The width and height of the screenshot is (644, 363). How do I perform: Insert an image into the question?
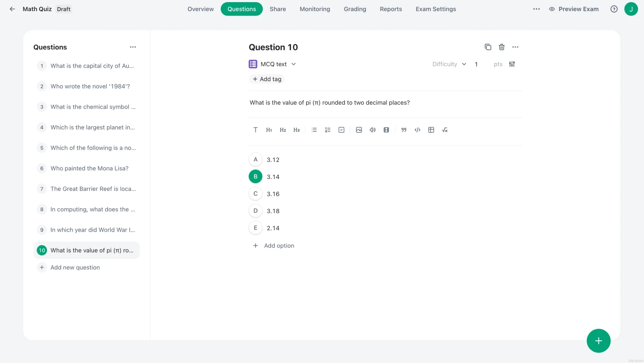point(359,130)
